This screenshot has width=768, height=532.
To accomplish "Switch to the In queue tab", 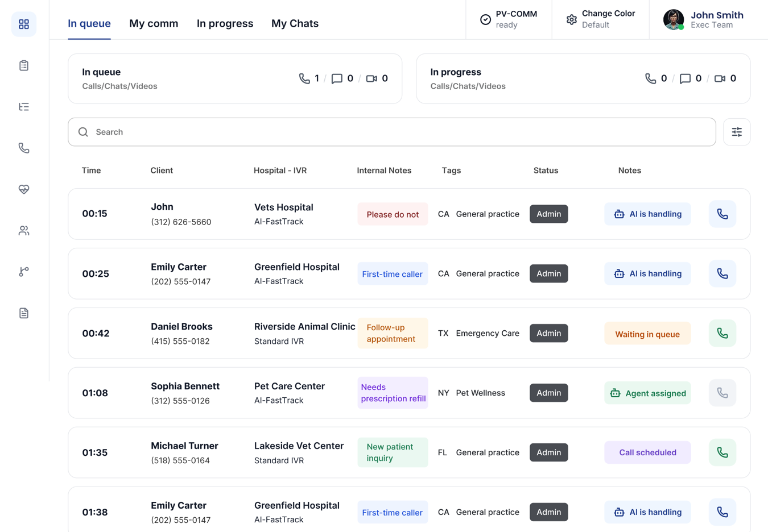I will [x=89, y=23].
